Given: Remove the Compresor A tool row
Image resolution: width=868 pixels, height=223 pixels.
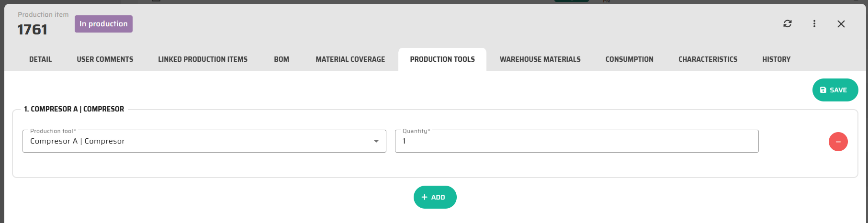Looking at the screenshot, I should click(x=838, y=142).
